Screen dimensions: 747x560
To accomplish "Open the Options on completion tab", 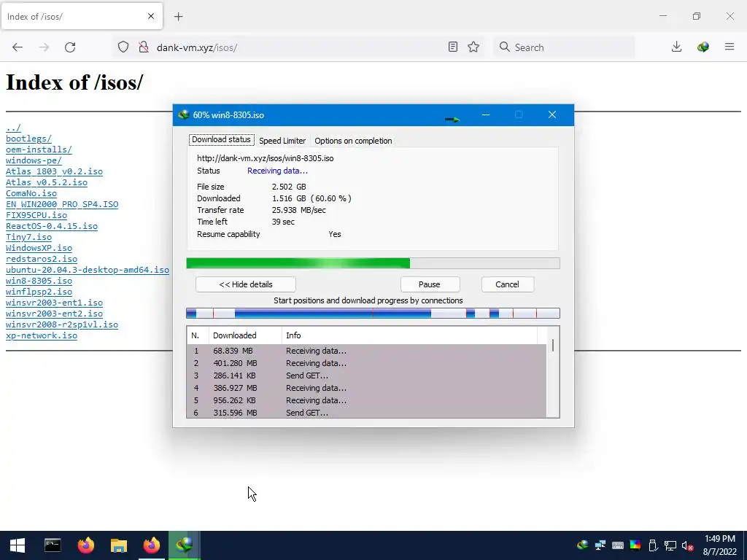I will [353, 141].
